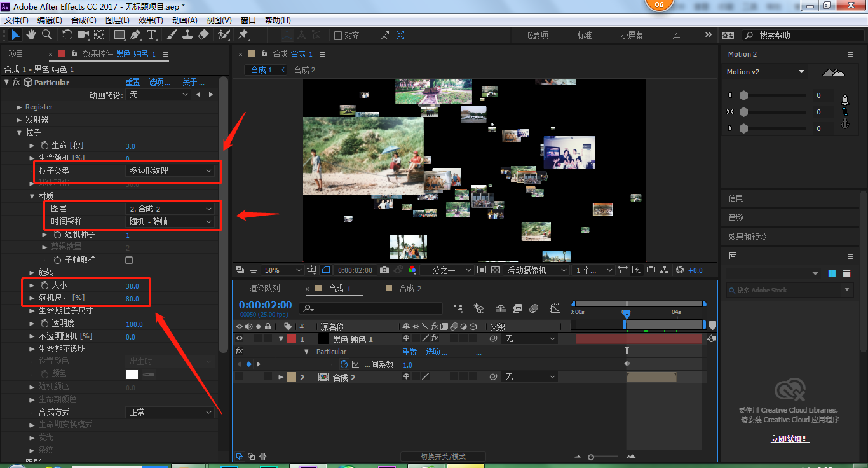Viewport: 868px width, 468px height.
Task: Click the timeline layer search field
Action: click(370, 308)
